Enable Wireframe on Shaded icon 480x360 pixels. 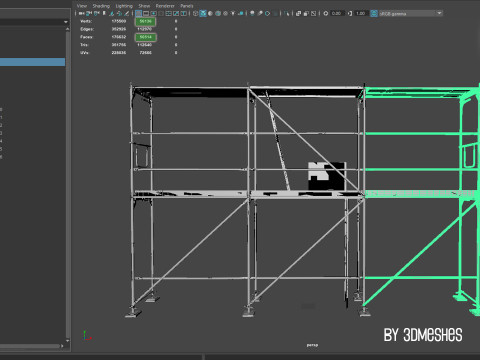coord(218,13)
